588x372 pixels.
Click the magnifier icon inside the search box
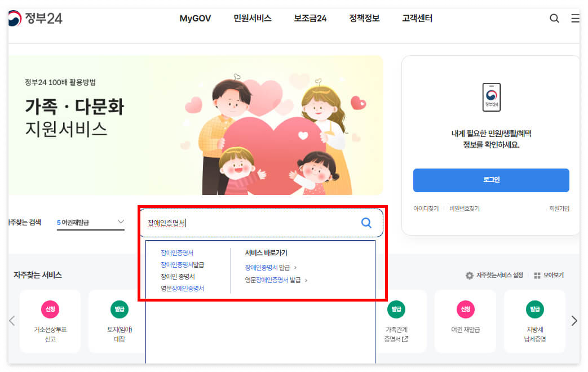pos(366,223)
